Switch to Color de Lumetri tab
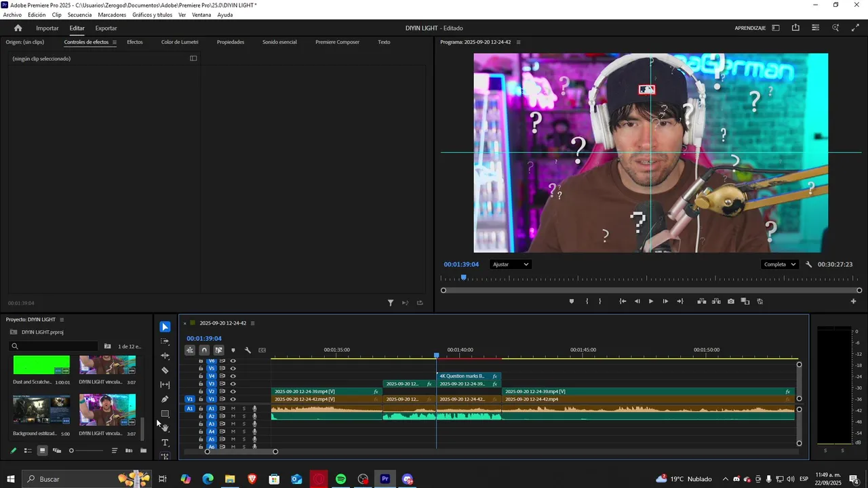 pyautogui.click(x=180, y=42)
